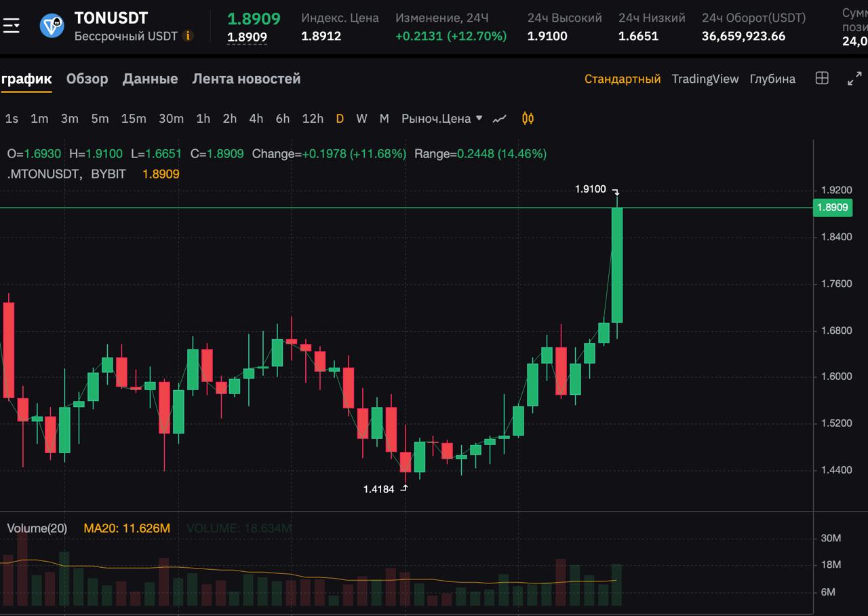Select the line chart style icon
This screenshot has height=616, width=868.
[500, 119]
